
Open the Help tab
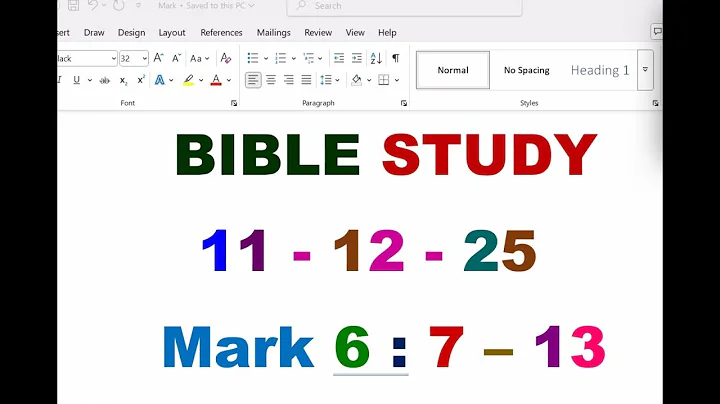pyautogui.click(x=387, y=33)
